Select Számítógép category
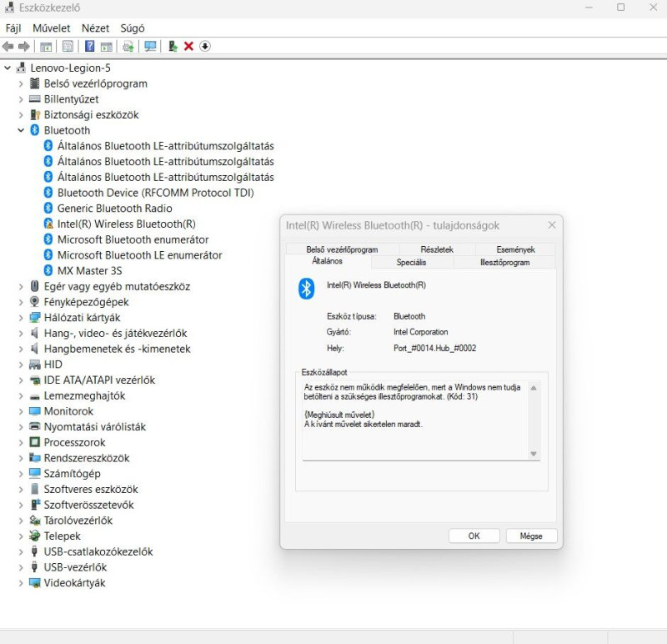 (x=72, y=474)
